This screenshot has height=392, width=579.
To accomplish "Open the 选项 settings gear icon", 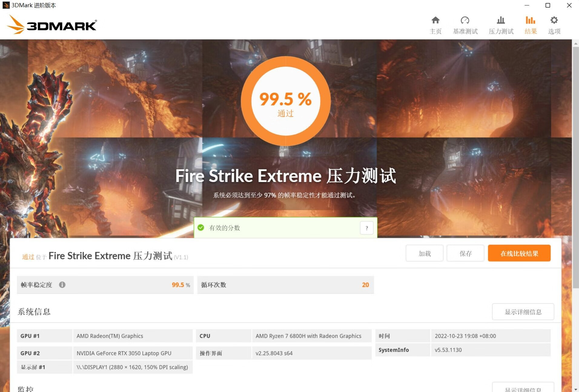I will click(554, 24).
